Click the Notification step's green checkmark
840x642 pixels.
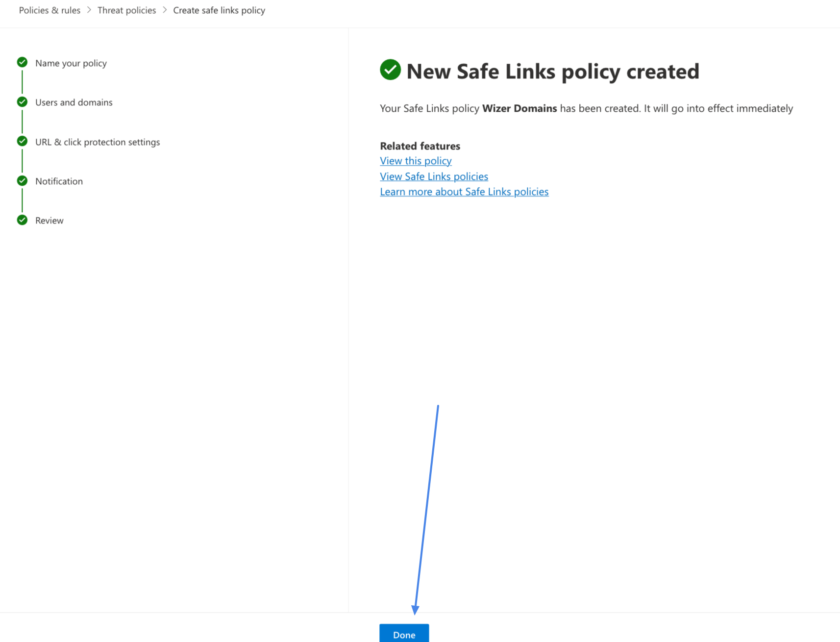tap(22, 180)
